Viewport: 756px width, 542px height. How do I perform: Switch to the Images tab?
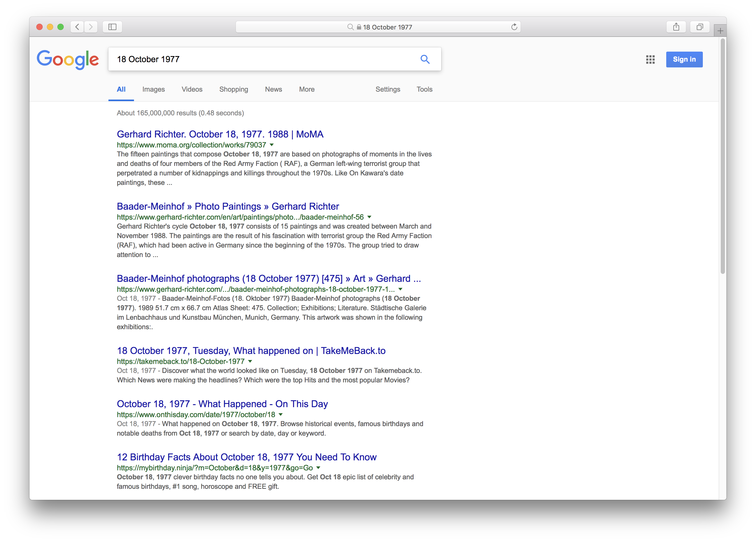(x=153, y=89)
